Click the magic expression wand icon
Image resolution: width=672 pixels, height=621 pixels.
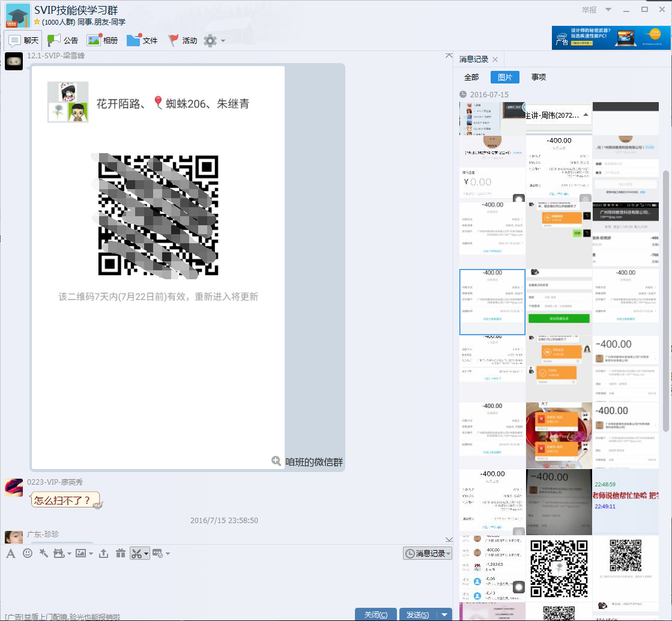[43, 553]
